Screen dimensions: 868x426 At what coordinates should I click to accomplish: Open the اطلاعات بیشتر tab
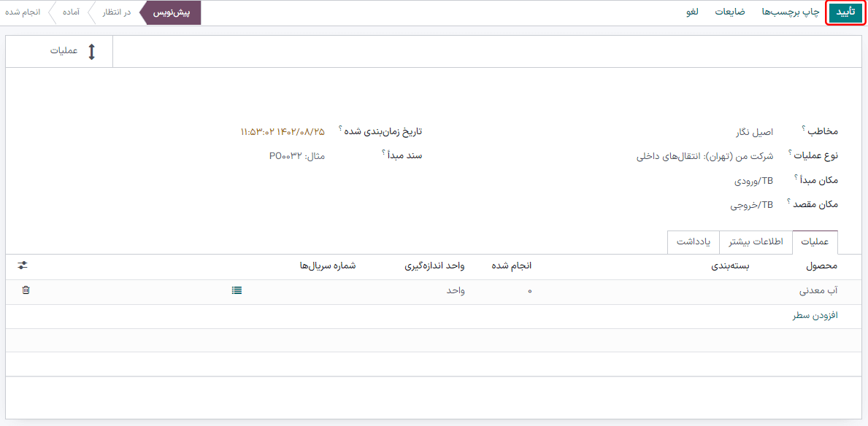(756, 242)
